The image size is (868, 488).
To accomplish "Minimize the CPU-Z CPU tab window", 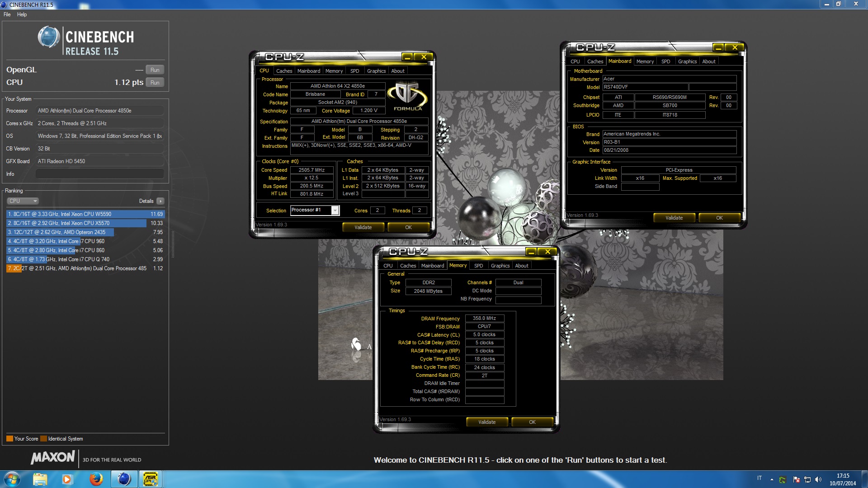I will point(407,57).
